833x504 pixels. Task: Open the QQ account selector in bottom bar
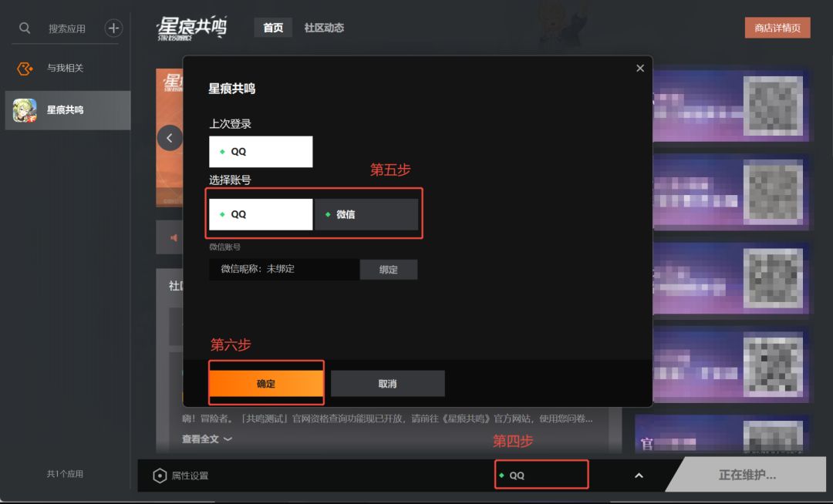(x=541, y=475)
